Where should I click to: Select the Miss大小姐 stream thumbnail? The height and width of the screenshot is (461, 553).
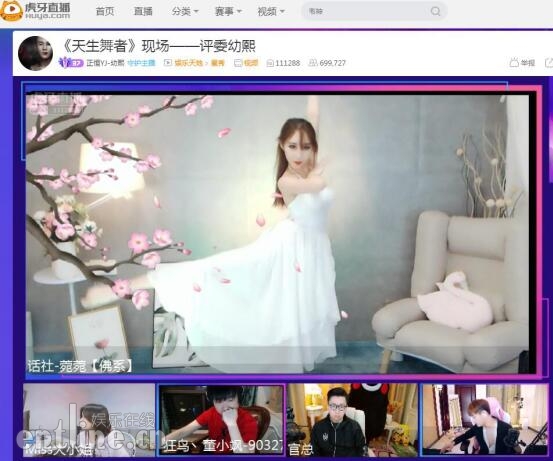(89, 420)
